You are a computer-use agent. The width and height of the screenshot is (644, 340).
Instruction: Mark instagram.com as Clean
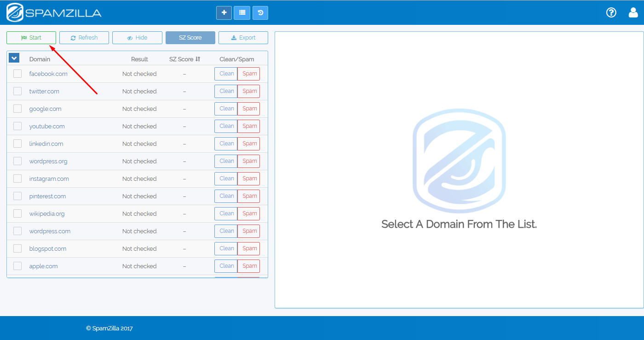point(226,179)
